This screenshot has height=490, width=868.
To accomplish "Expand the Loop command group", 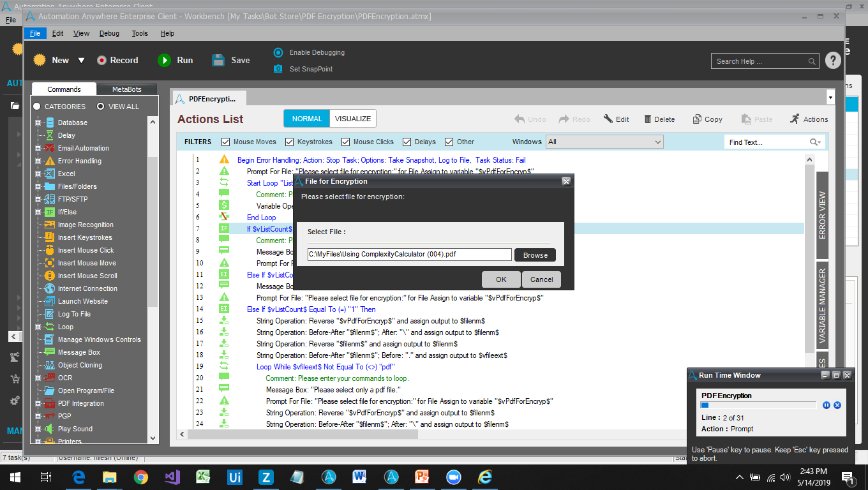I will [x=38, y=327].
